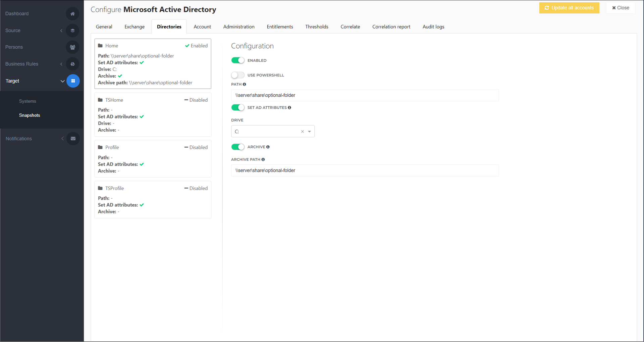Click the Profile folder icon
Screen dimensions: 644x342
coord(100,147)
